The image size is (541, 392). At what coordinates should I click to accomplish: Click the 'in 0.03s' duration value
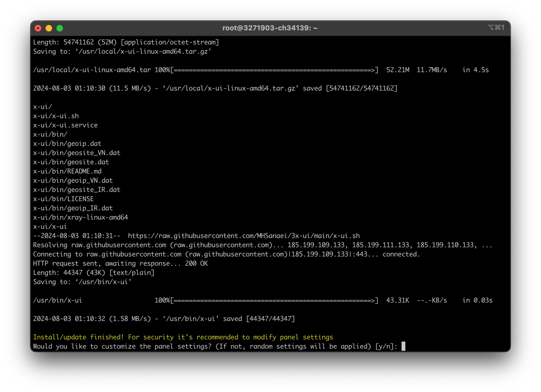(478, 300)
